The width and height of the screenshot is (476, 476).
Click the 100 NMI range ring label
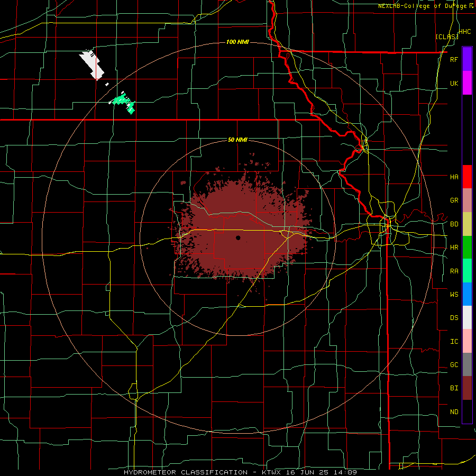pos(237,42)
